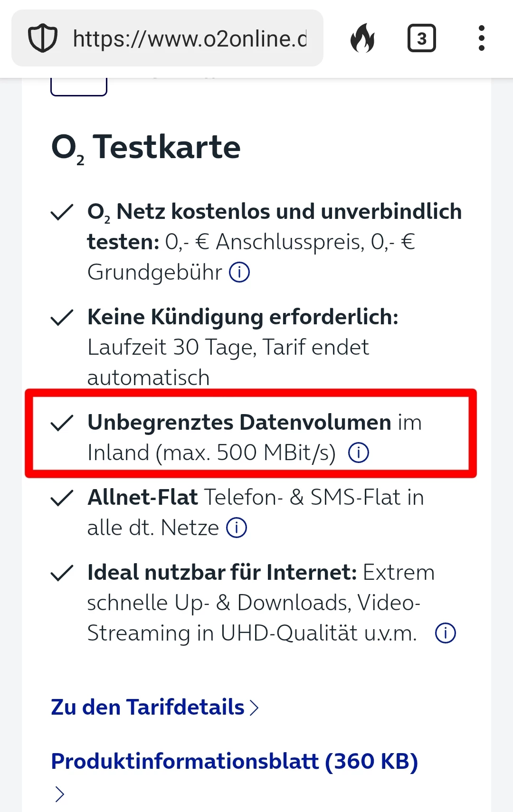This screenshot has height=812, width=513.
Task: Open Produktinformationsblatt (360 KB) link
Action: pyautogui.click(x=234, y=761)
